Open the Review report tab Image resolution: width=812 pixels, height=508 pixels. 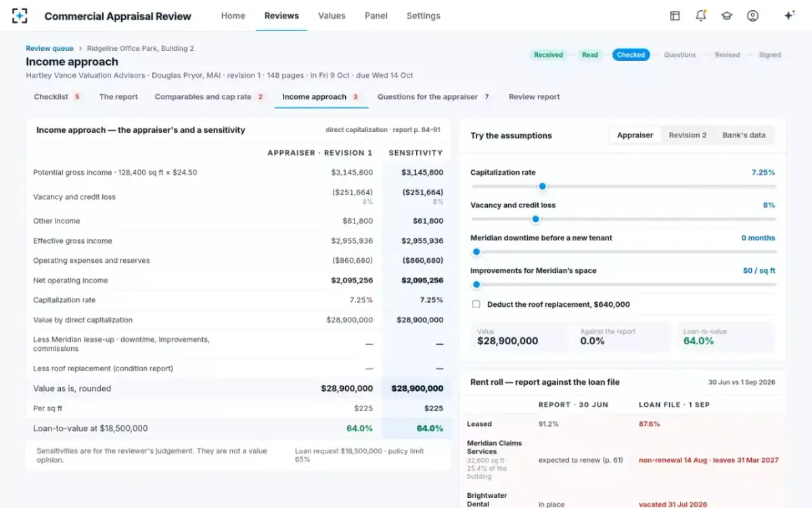[x=535, y=97]
